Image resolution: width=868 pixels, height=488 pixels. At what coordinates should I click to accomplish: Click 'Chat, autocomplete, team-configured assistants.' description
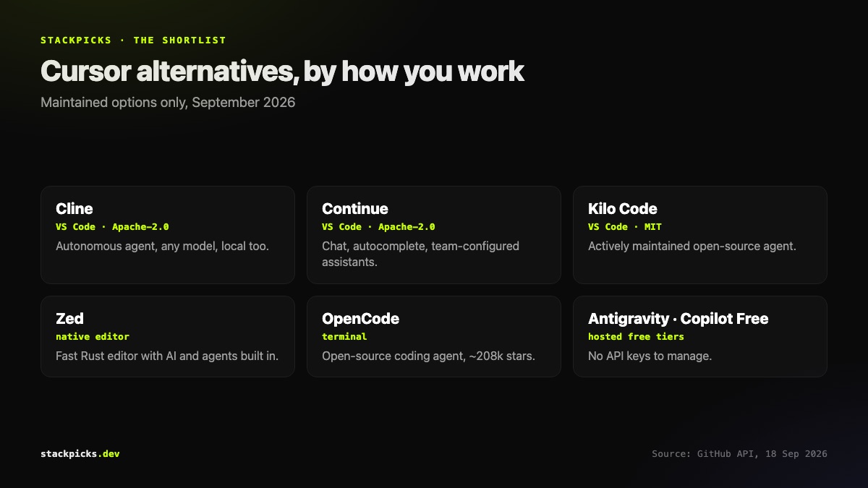tap(420, 254)
